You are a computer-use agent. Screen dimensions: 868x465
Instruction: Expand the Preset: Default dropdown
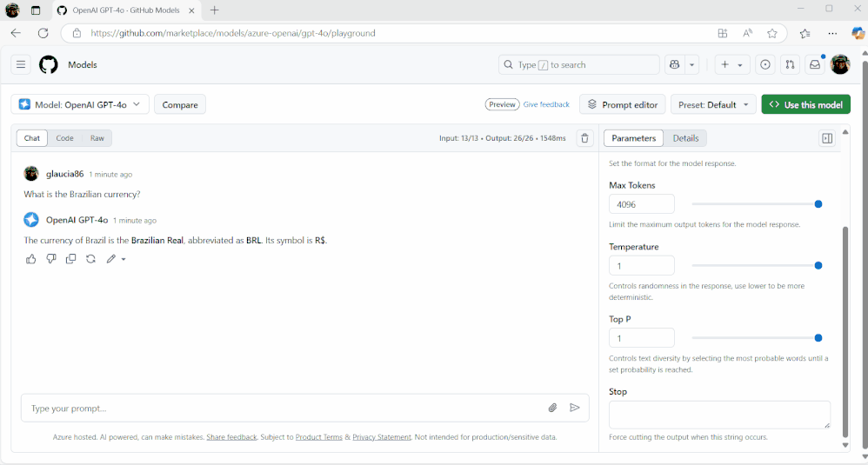[x=713, y=104]
